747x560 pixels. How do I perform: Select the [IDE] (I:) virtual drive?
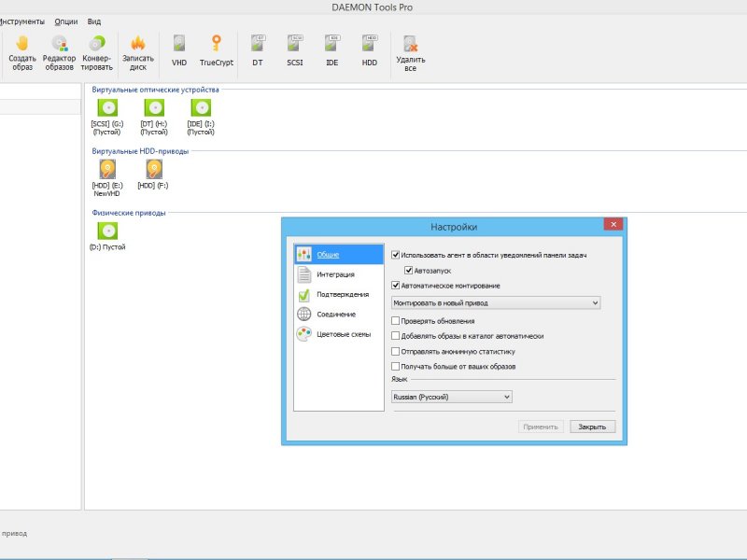(x=201, y=118)
